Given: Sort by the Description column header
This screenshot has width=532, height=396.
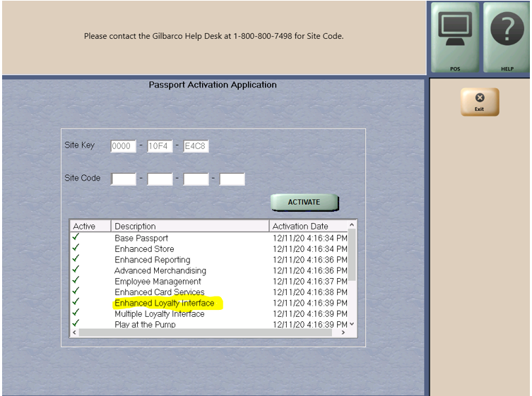Looking at the screenshot, I should (x=190, y=226).
